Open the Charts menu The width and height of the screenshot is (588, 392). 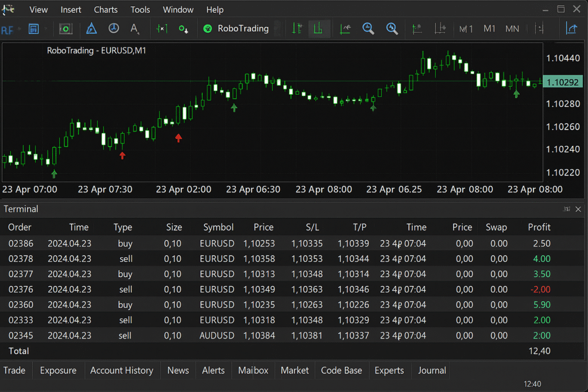tap(106, 10)
